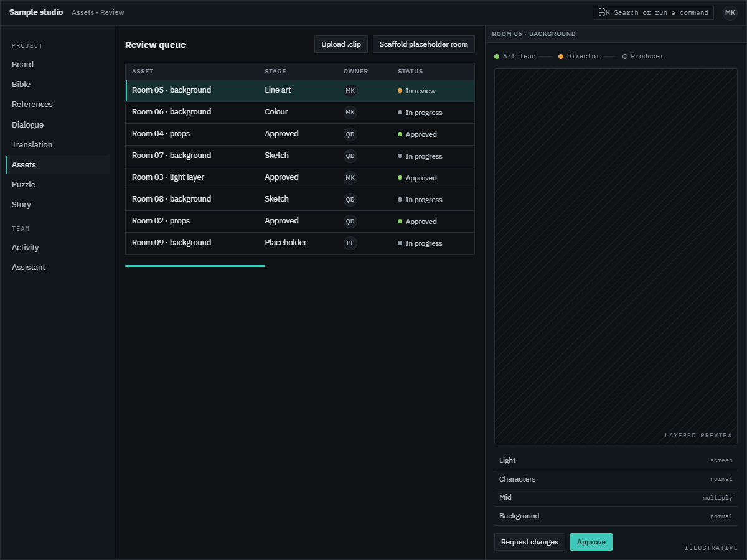Select the Room 09 · background row
The height and width of the screenshot is (560, 747).
click(300, 243)
